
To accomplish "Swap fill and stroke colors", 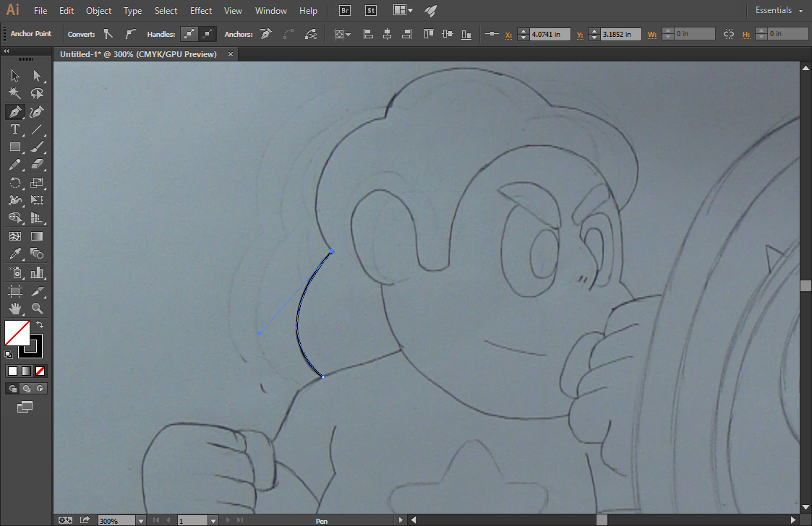I will coord(40,324).
